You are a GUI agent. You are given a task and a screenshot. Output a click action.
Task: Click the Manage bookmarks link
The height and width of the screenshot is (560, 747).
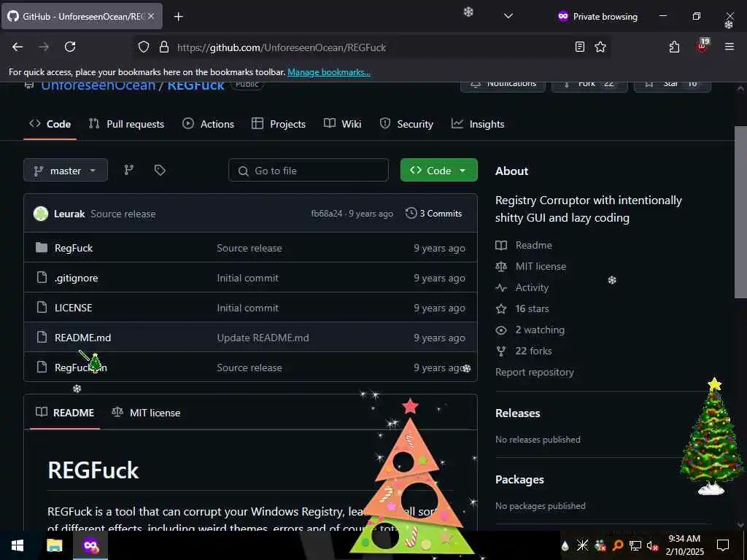click(x=329, y=72)
